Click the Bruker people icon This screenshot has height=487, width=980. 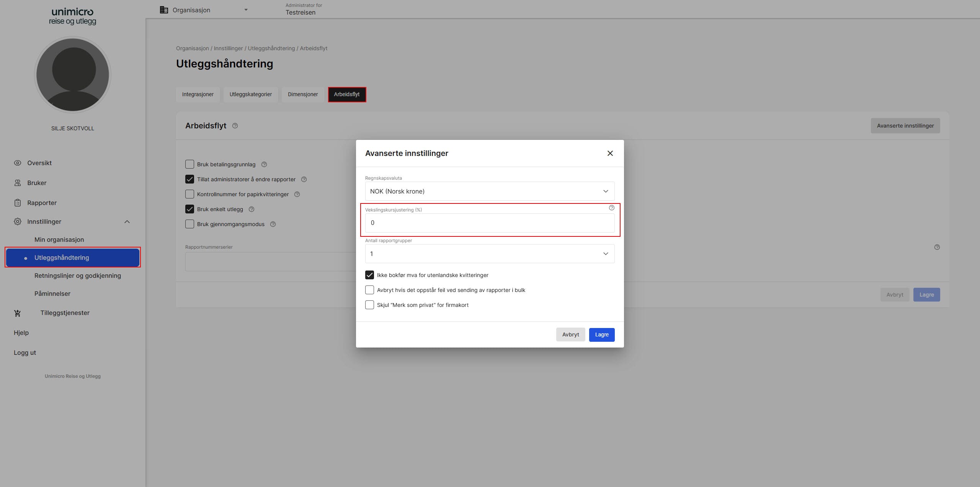pyautogui.click(x=18, y=183)
